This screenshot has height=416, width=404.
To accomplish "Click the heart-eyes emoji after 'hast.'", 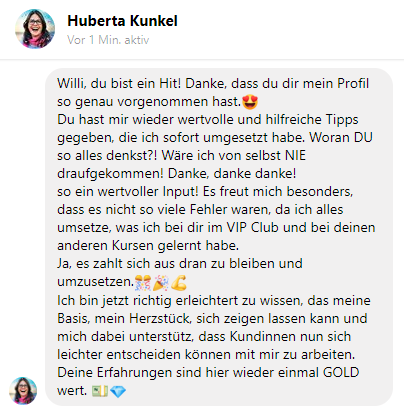I will coord(250,102).
